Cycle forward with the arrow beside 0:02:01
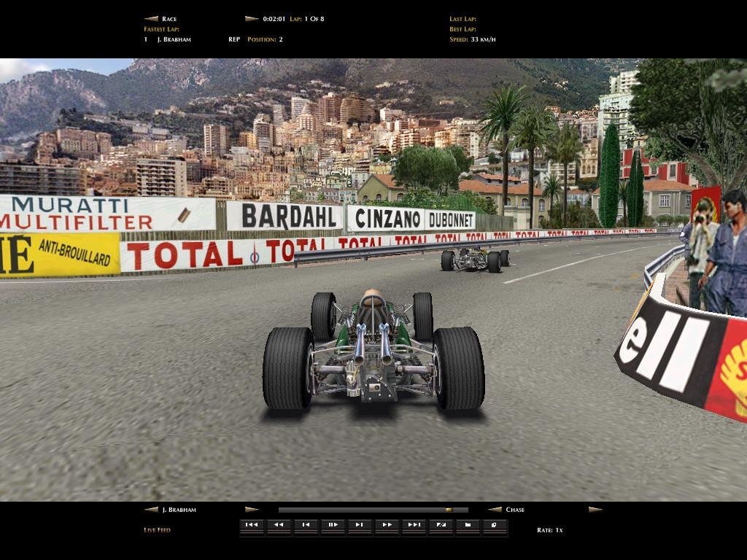 (x=252, y=19)
